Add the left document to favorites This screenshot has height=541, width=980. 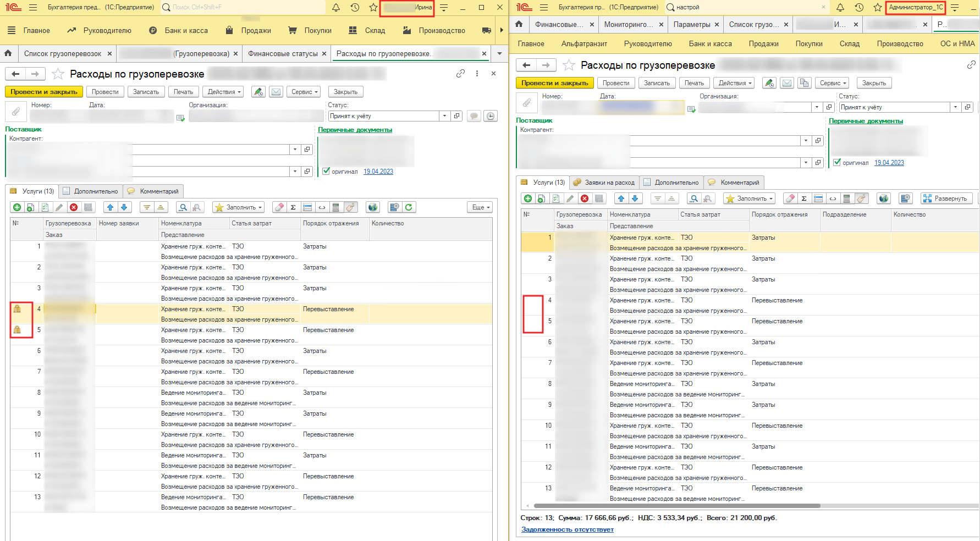[58, 74]
